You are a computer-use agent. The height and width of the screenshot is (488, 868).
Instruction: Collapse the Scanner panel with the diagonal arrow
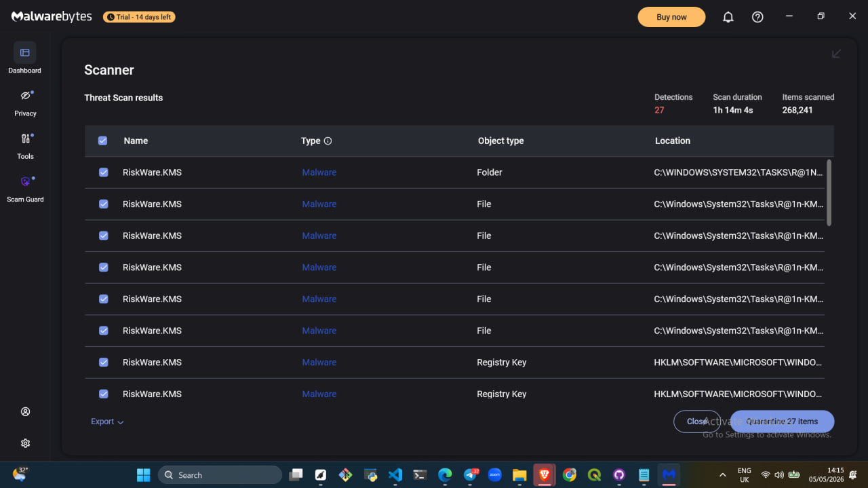point(836,54)
